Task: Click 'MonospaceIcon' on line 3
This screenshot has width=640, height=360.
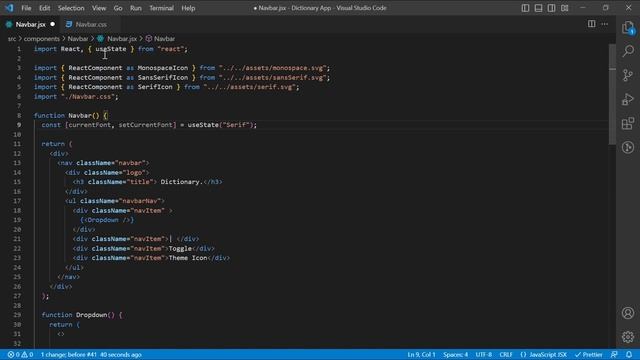Action: point(162,68)
